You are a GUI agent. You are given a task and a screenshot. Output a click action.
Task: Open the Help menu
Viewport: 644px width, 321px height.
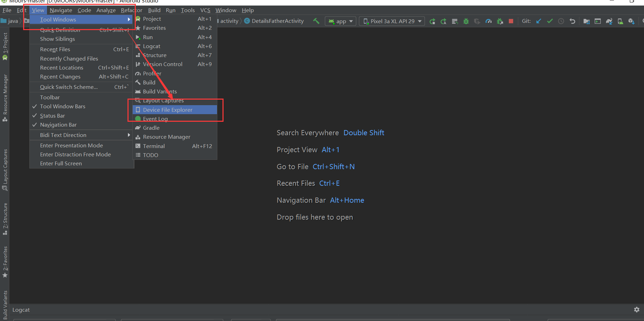tap(248, 10)
